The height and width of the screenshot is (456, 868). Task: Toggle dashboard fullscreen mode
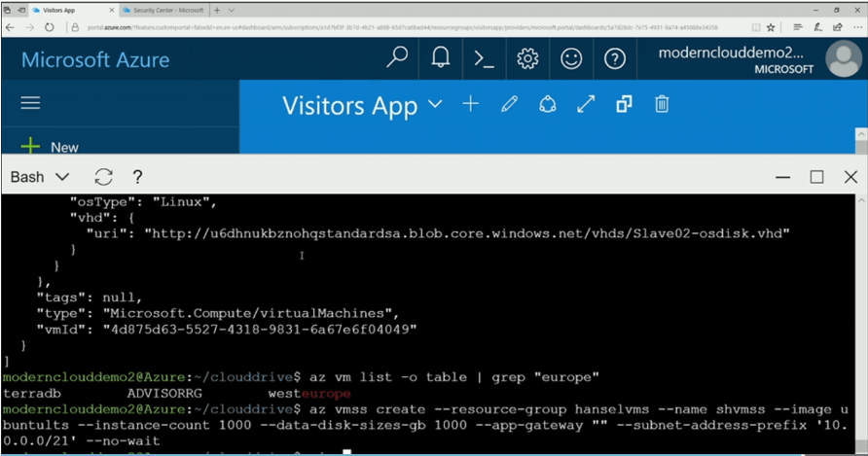pos(586,104)
